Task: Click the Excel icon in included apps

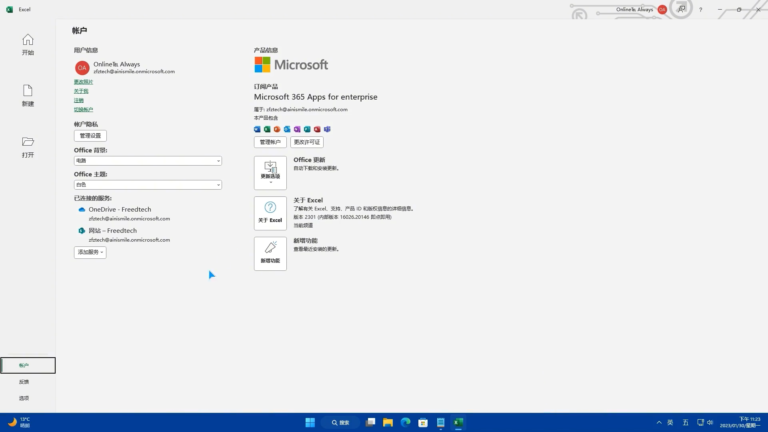Action: 267,129
